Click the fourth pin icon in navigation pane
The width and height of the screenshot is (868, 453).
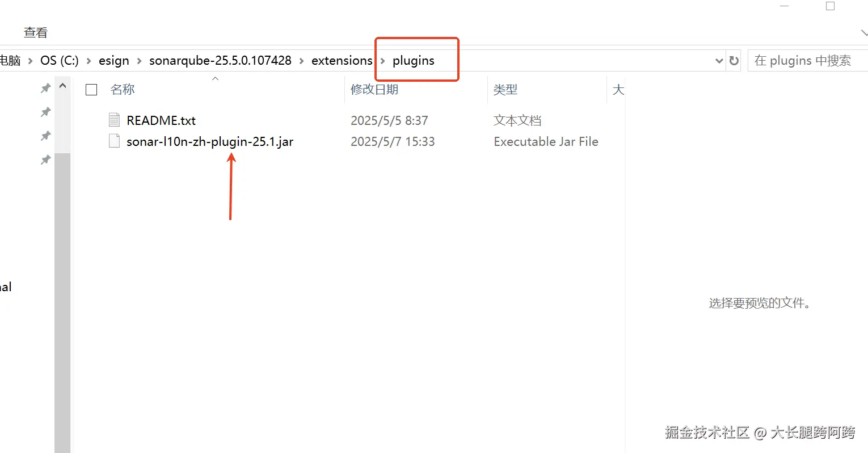coord(46,160)
